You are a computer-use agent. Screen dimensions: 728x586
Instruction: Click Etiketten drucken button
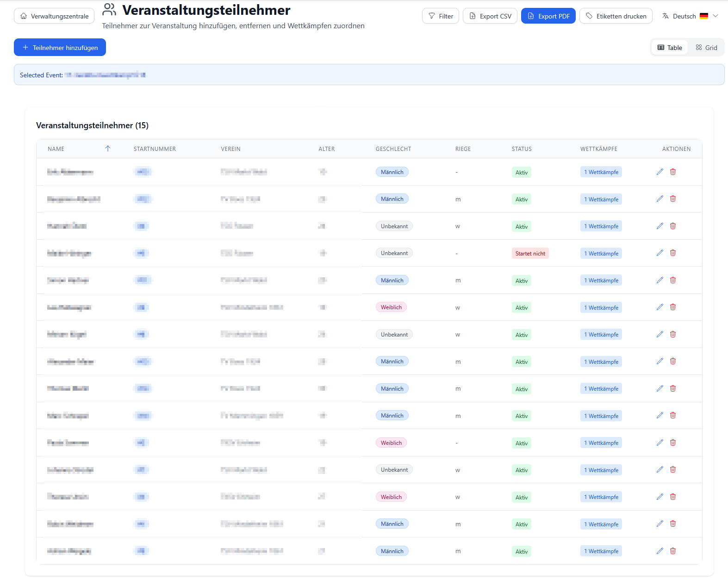point(616,16)
